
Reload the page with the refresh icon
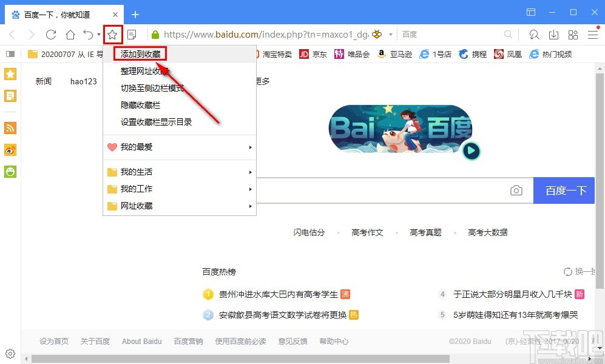pyautogui.click(x=51, y=35)
